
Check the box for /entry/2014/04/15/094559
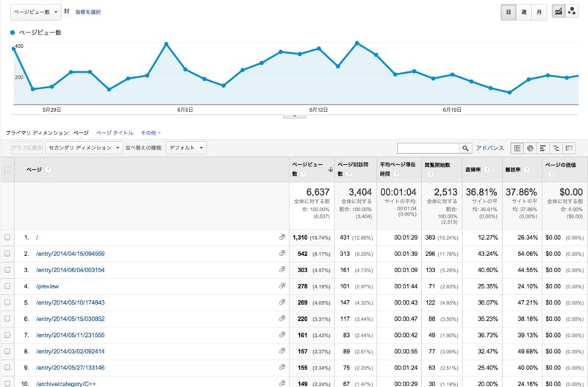(7, 253)
